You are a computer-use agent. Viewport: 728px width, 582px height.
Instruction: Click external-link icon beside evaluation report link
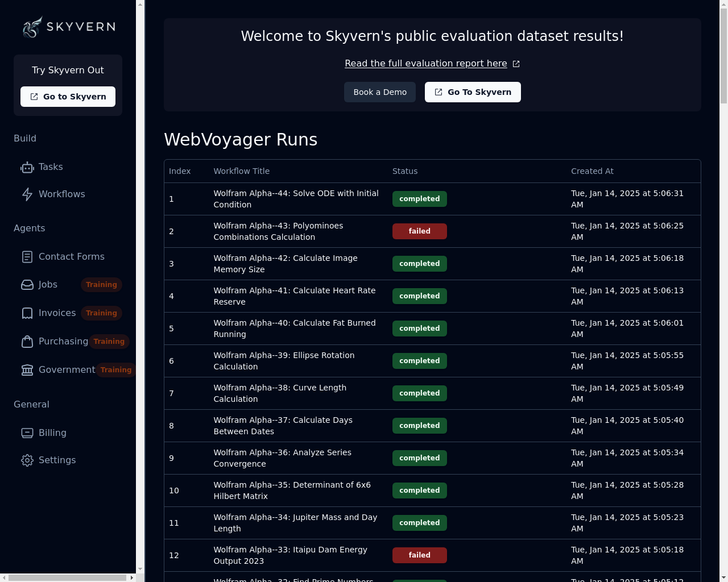point(516,64)
